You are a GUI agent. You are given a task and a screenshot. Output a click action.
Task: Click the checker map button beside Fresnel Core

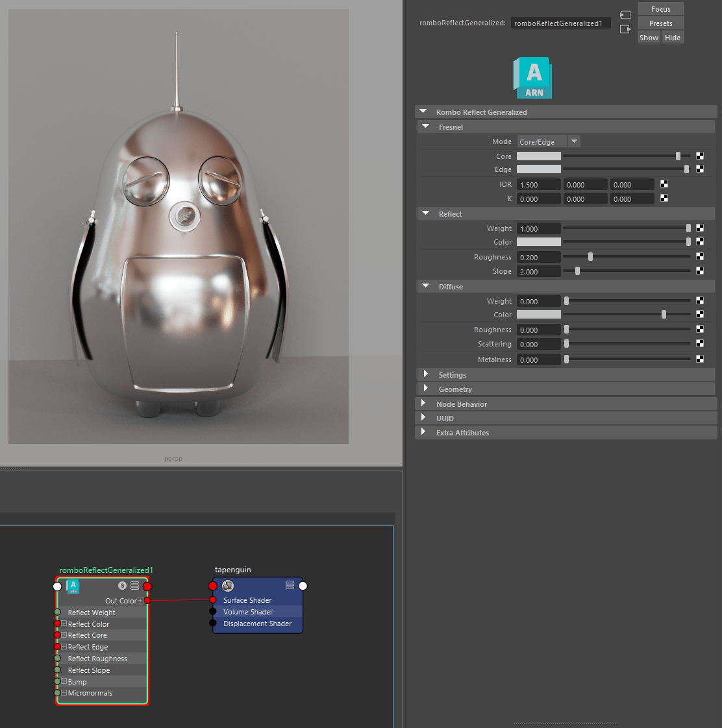(x=700, y=155)
